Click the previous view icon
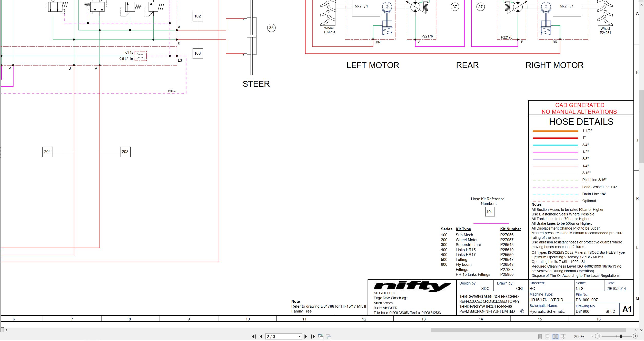 coord(321,336)
